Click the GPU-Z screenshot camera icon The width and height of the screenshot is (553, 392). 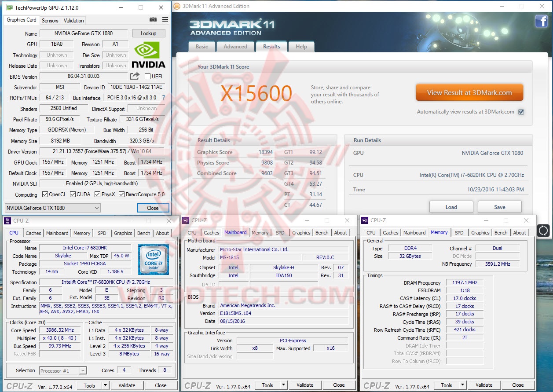pyautogui.click(x=153, y=20)
